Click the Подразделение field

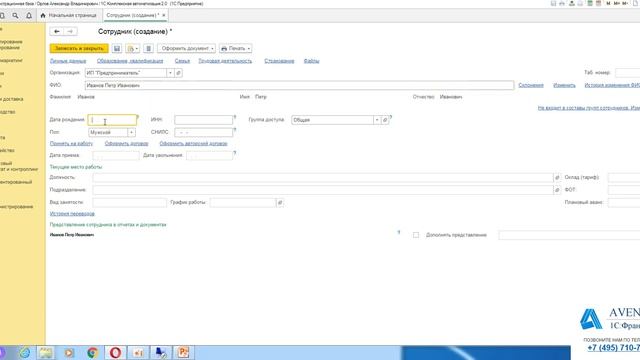(322, 190)
